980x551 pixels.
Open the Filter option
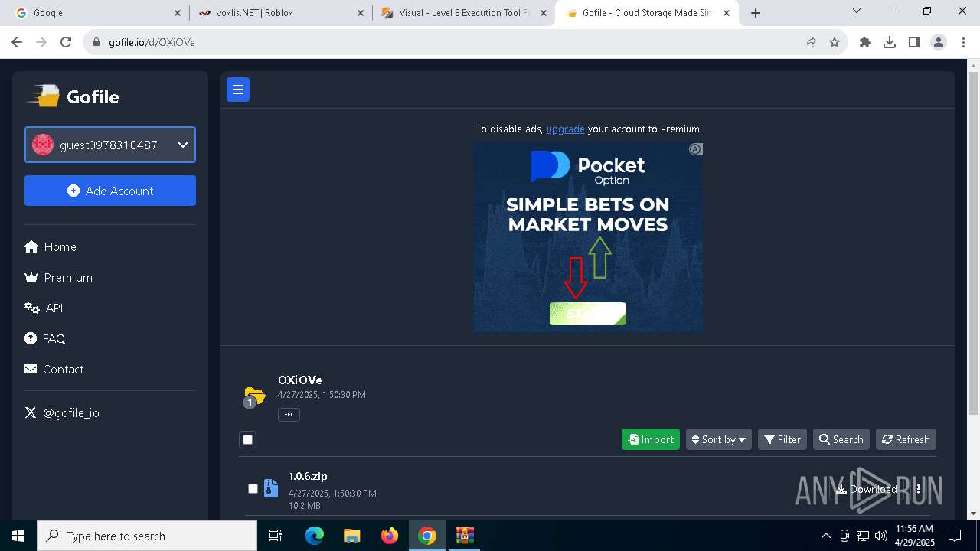coord(782,439)
